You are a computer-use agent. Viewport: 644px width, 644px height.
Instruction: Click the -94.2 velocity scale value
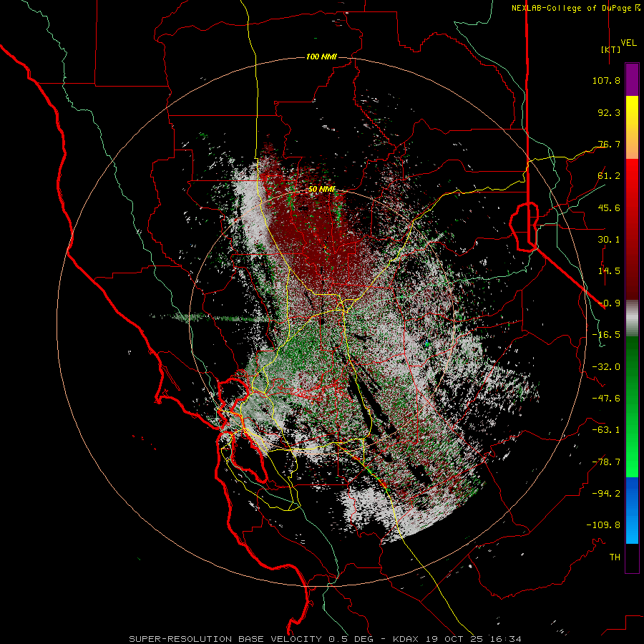coord(606,494)
